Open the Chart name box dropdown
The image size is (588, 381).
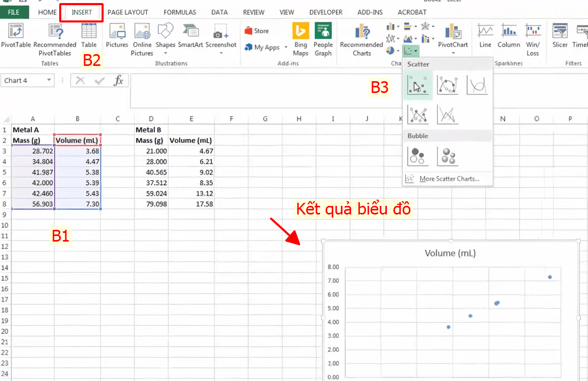(50, 80)
